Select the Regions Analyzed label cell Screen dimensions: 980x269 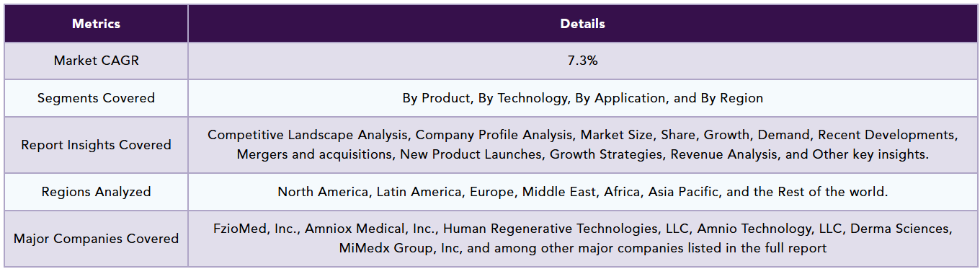tap(96, 192)
